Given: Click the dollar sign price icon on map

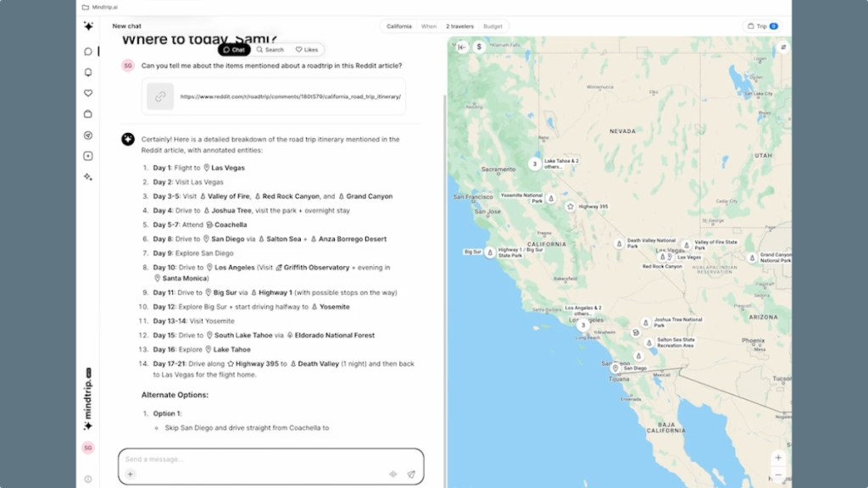Looking at the screenshot, I should [x=479, y=47].
